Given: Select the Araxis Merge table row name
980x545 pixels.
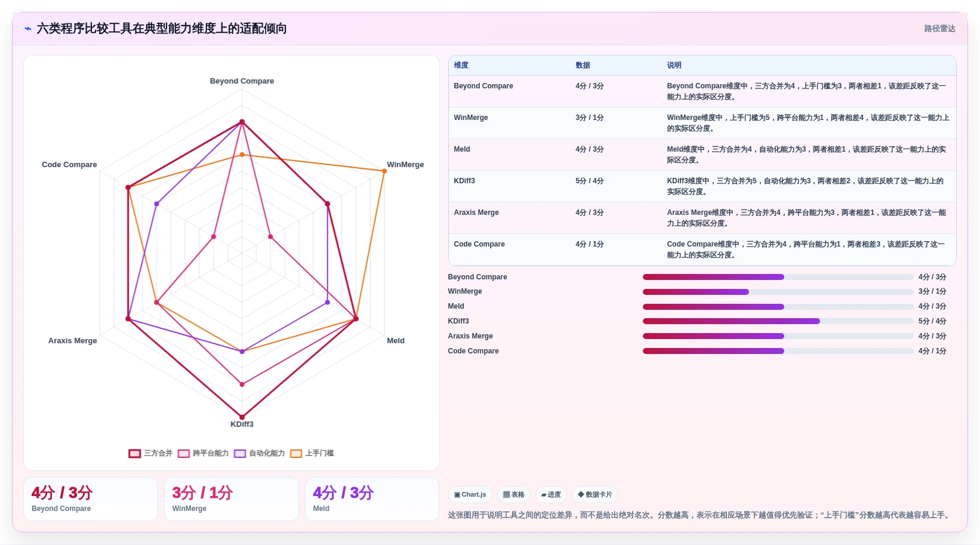Looking at the screenshot, I should 476,213.
